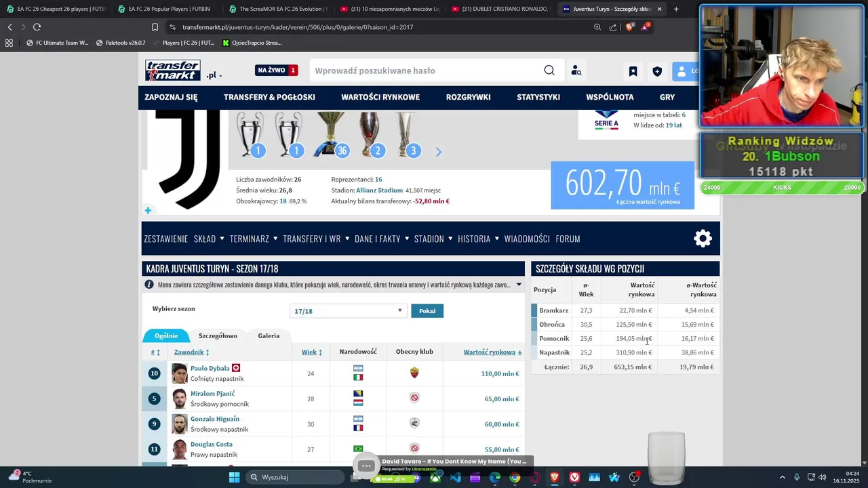Viewport: 868px width, 488px height.
Task: Open Miralem Pjanić player link
Action: click(x=213, y=394)
